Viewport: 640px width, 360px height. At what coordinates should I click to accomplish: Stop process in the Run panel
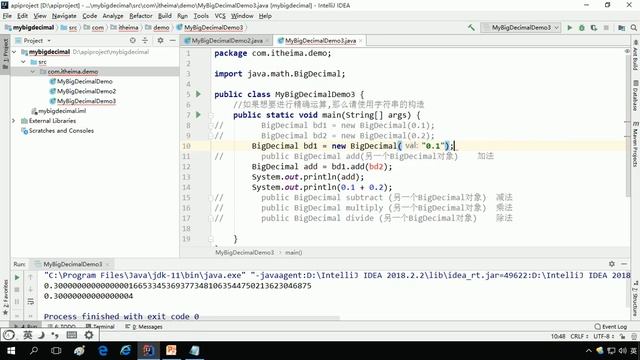click(x=17, y=289)
